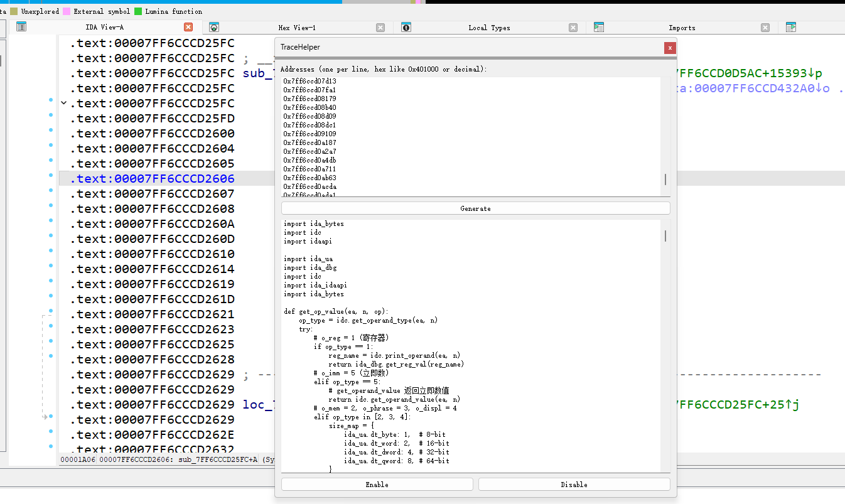Click the generated script area's scrollbar
845x504 pixels.
tap(665, 236)
